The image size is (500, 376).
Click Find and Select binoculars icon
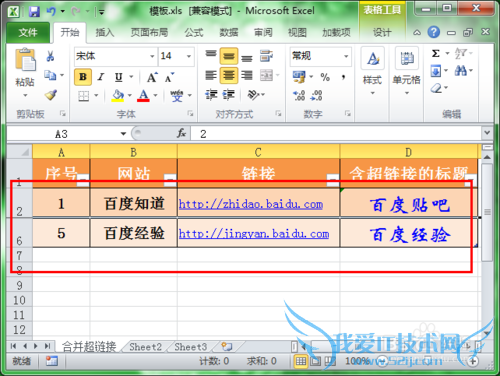461,71
